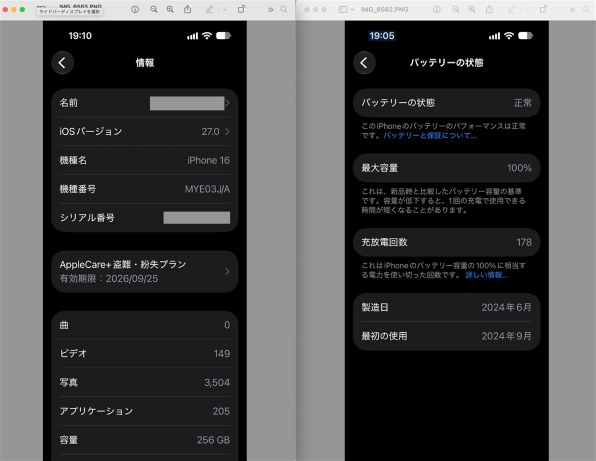This screenshot has height=461, width=596.
Task: Click the IMG_6562.PNG window title
Action: coord(385,10)
